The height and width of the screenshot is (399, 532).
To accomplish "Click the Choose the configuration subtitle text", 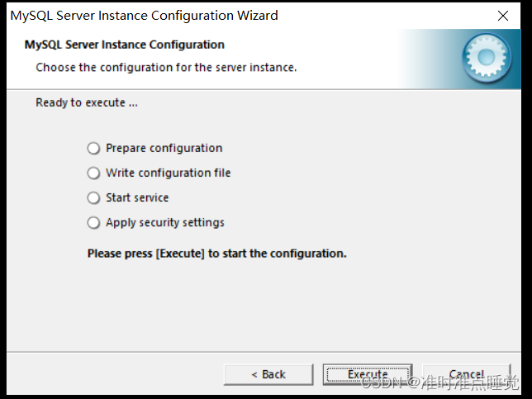I will (166, 67).
